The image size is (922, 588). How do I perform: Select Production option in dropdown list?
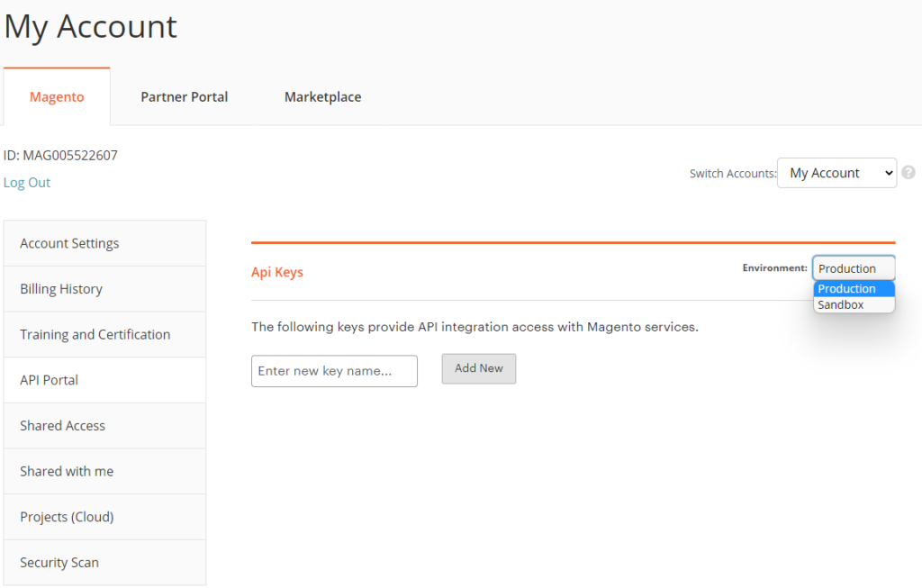point(854,289)
